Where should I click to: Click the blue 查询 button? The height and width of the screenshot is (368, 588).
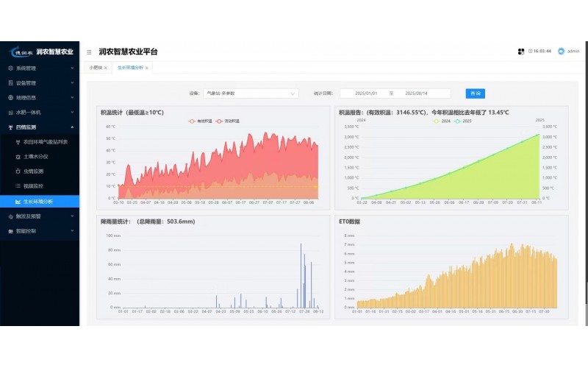click(x=475, y=93)
